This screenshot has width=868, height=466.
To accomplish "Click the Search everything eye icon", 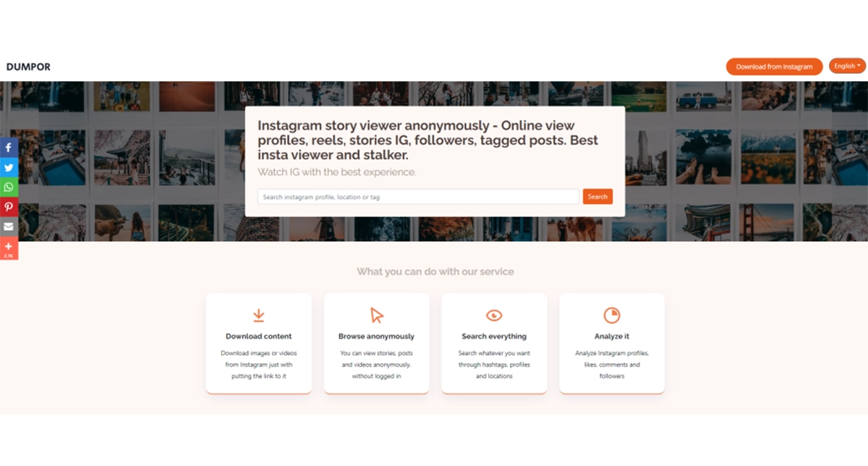I will [x=494, y=315].
